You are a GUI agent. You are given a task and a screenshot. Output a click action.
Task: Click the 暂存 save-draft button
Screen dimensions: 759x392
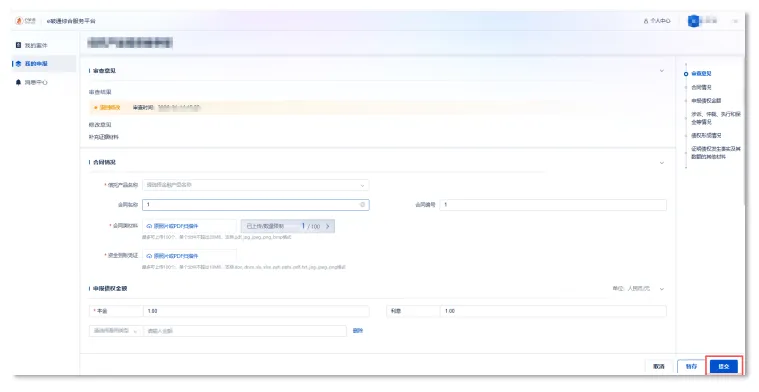coord(691,367)
